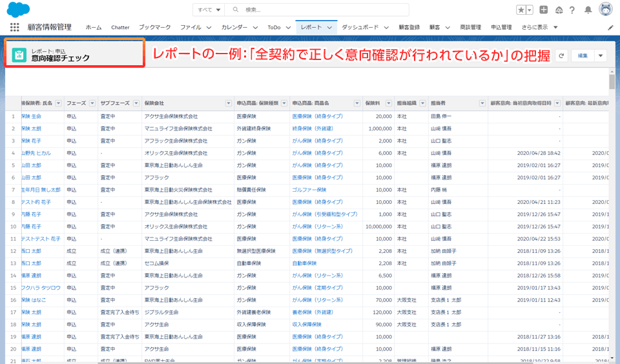This screenshot has height=364, width=620.
Task: Open notifications bell icon
Action: 588,10
